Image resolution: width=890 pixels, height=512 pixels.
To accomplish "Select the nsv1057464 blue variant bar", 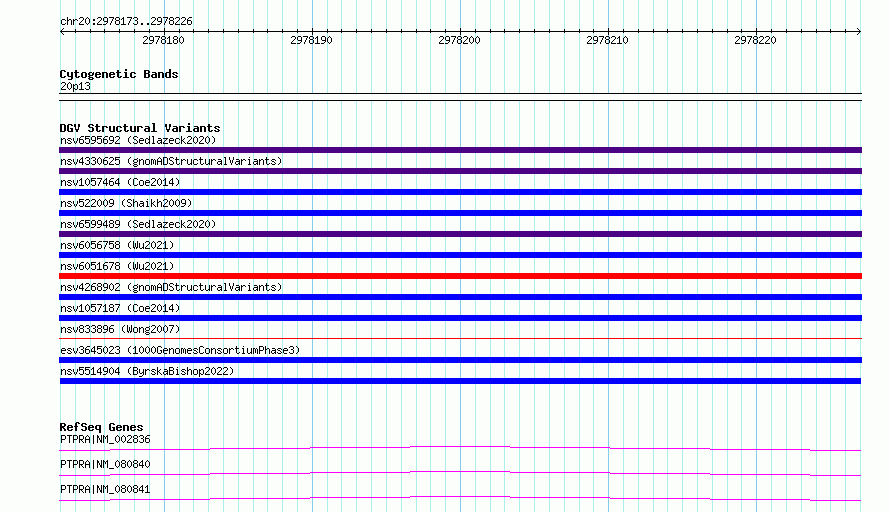I will [x=460, y=192].
